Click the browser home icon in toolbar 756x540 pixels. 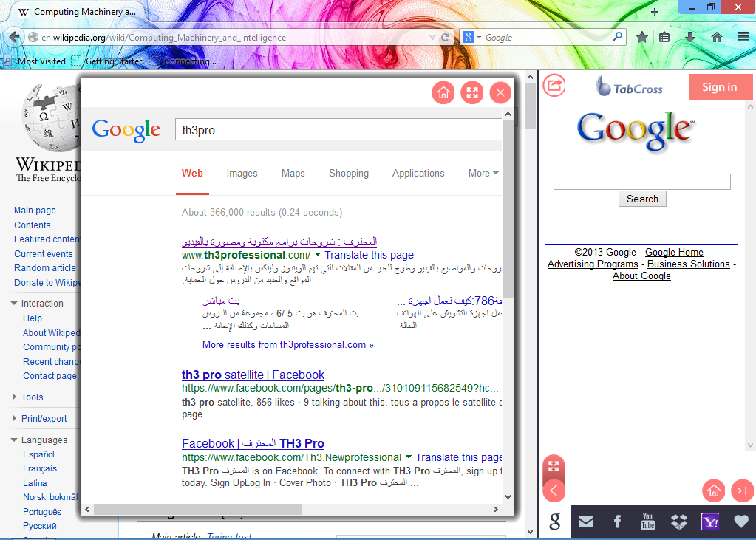tap(717, 37)
